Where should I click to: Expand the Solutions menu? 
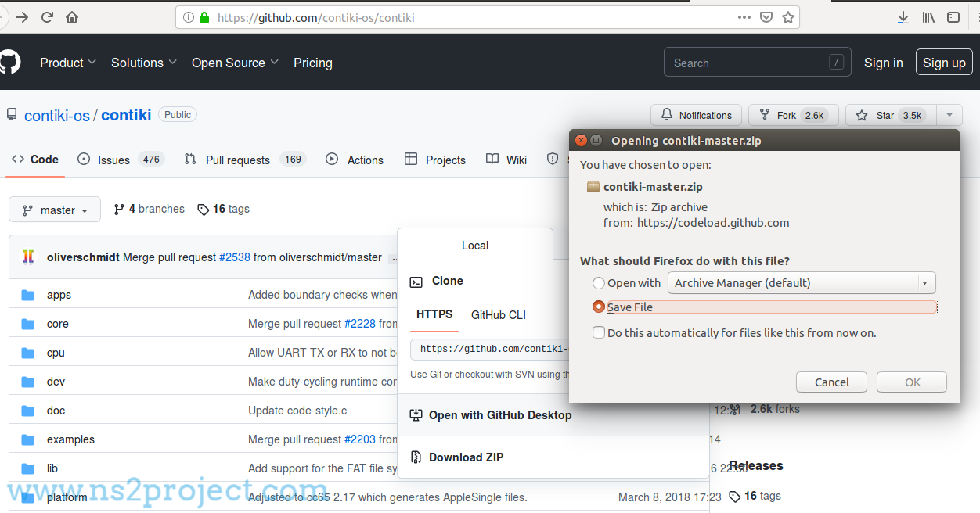(144, 63)
